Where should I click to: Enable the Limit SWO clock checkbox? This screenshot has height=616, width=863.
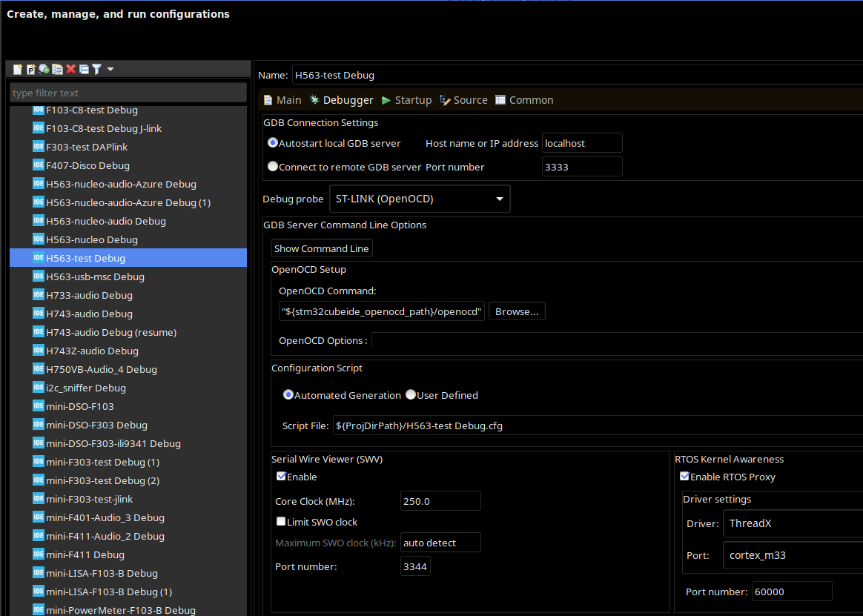tap(282, 522)
